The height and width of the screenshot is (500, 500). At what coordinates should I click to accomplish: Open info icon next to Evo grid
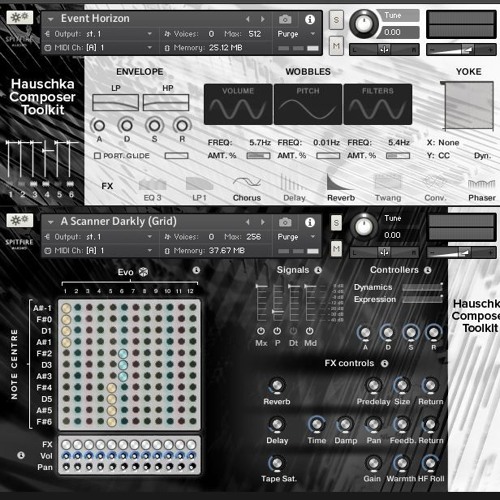pos(196,270)
